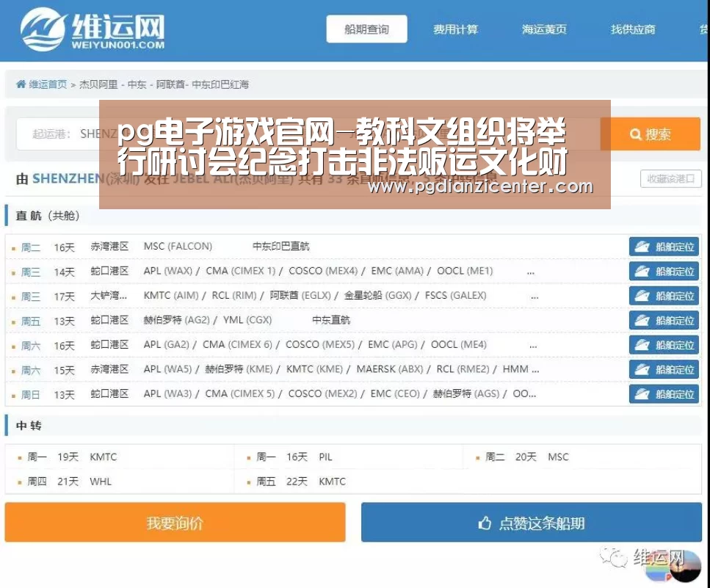Click 船舶定位 for APL (WAX) row
Viewport: 710px width, 588px height.
tap(664, 272)
